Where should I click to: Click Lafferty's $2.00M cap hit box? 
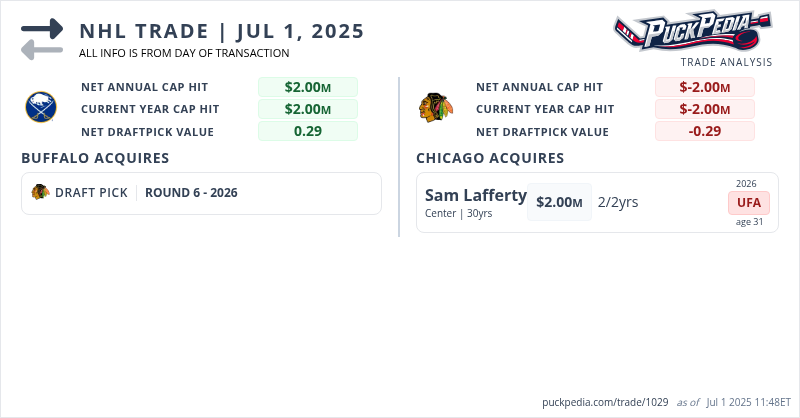559,202
